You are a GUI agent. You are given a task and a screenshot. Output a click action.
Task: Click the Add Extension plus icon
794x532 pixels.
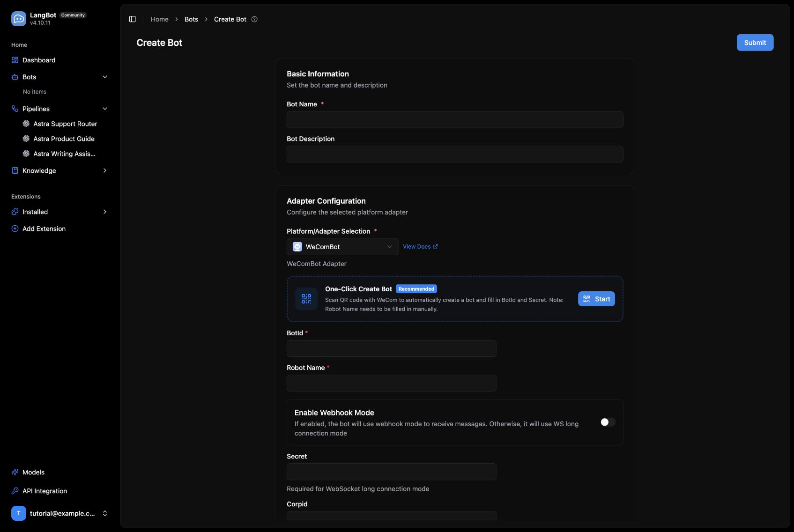(15, 229)
